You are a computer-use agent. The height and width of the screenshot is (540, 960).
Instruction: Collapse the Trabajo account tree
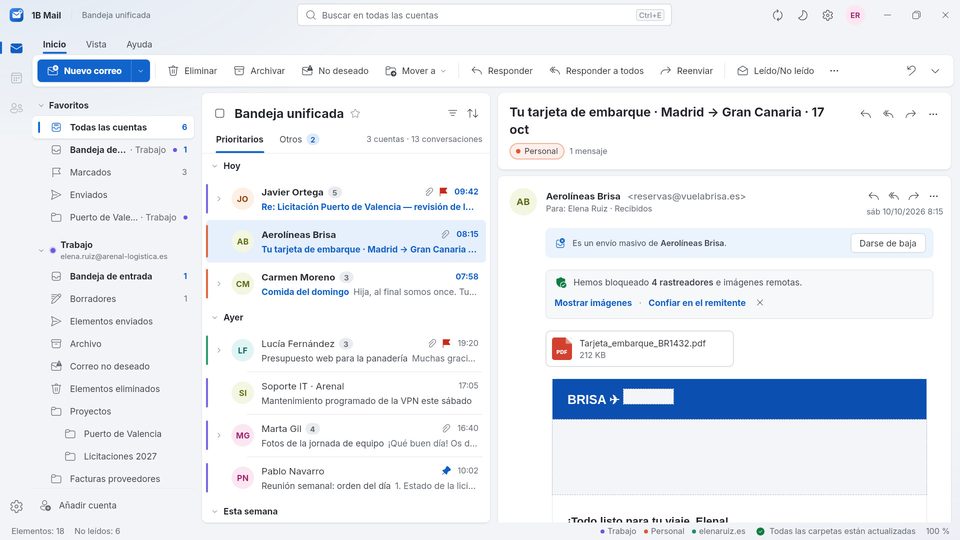point(41,250)
